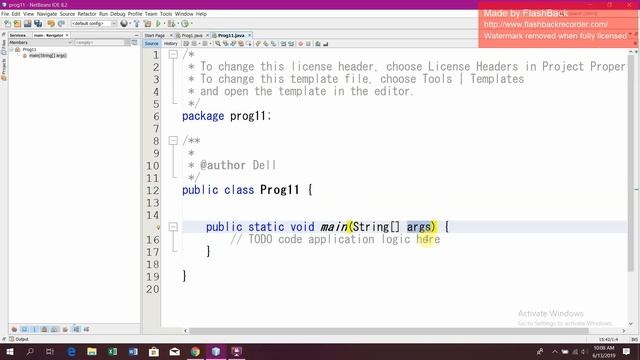Viewport: 640px width, 360px height.
Task: Open the default config combo box
Action: 94,24
